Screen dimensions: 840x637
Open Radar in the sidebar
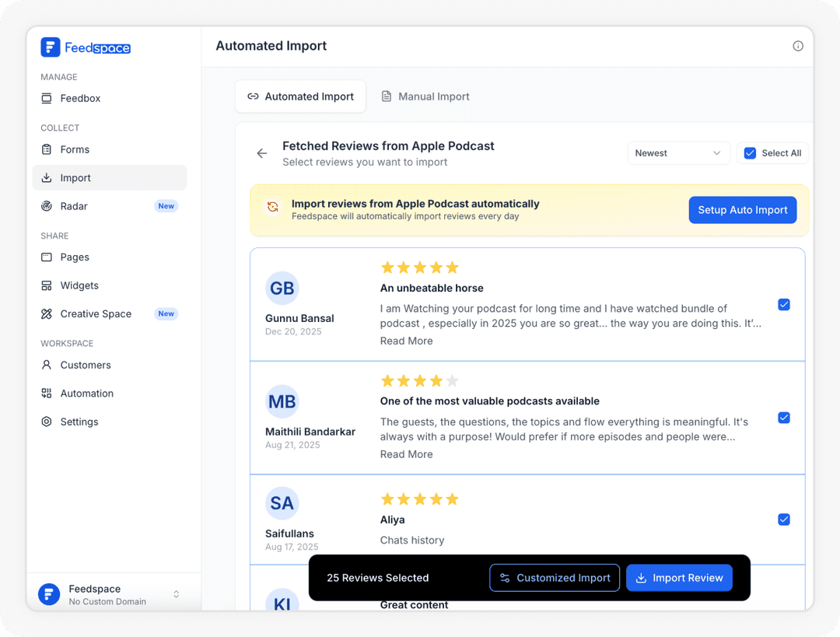coord(110,206)
